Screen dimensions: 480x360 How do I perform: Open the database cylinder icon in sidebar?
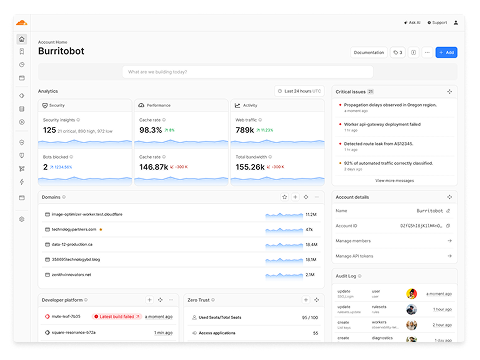point(22,109)
